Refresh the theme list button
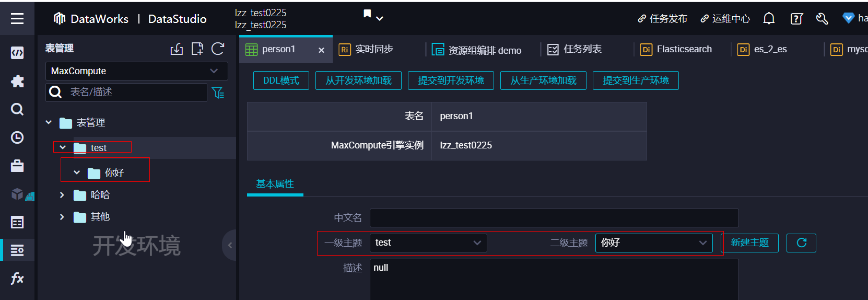This screenshot has width=868, height=300. [802, 243]
